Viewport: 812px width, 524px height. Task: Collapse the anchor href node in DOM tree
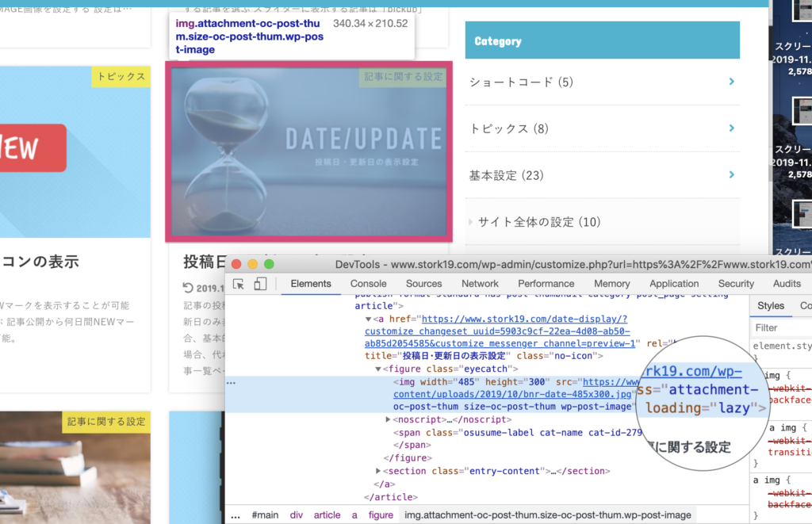pyautogui.click(x=368, y=319)
